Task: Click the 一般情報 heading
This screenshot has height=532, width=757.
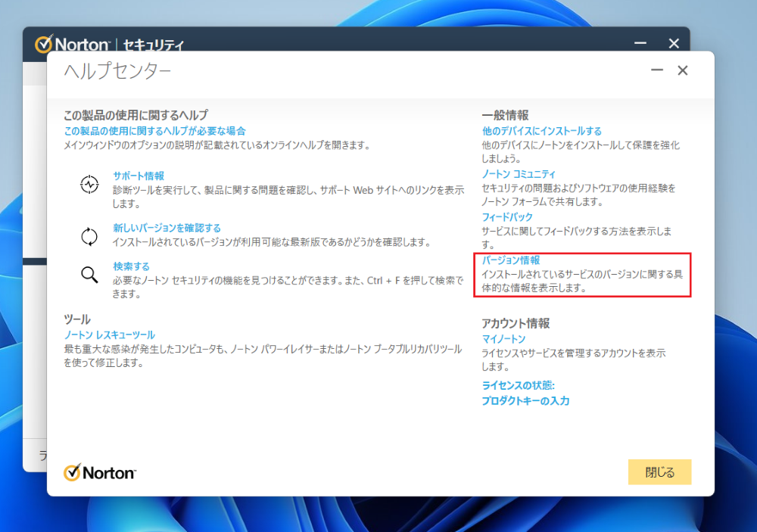Action: 505,115
